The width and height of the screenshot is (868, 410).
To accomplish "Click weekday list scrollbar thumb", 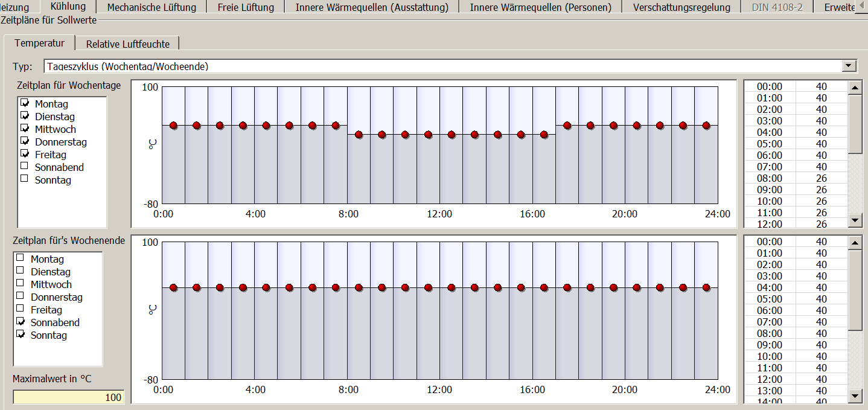I will tap(855, 124).
